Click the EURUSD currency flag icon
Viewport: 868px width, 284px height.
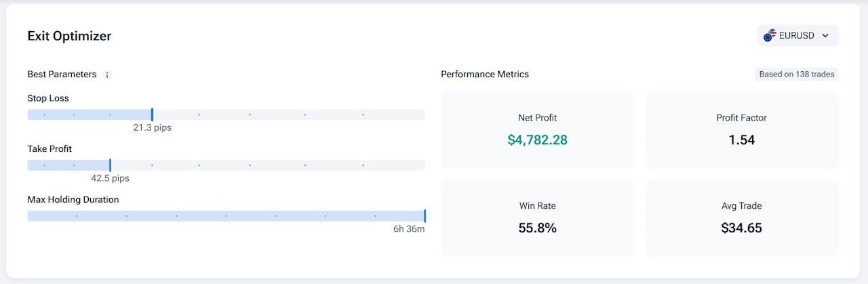(770, 36)
